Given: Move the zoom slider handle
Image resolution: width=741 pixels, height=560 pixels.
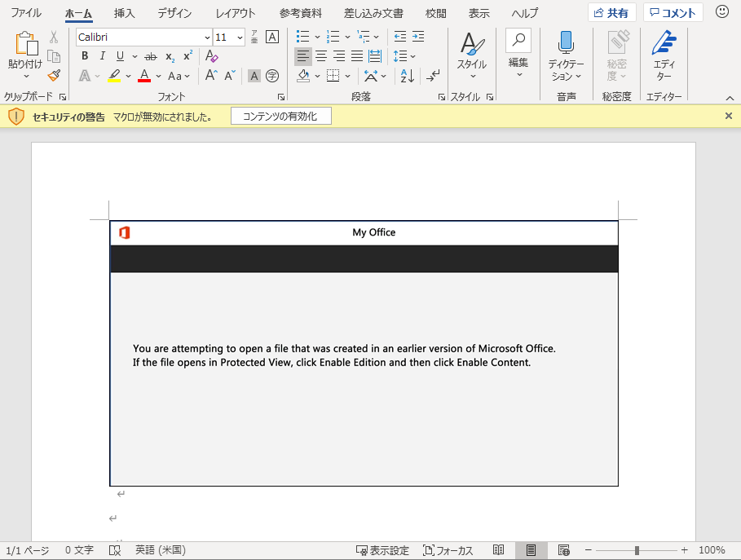Looking at the screenshot, I should click(637, 550).
